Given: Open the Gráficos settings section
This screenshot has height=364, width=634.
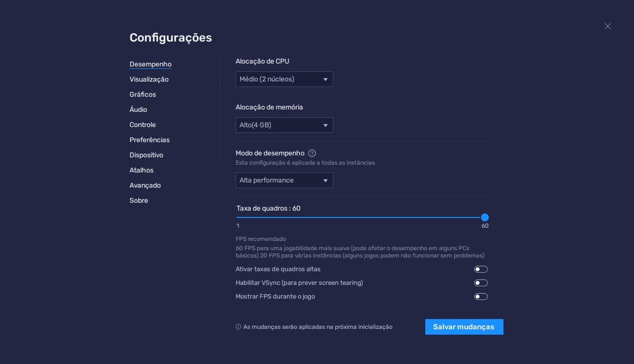Looking at the screenshot, I should (x=143, y=94).
